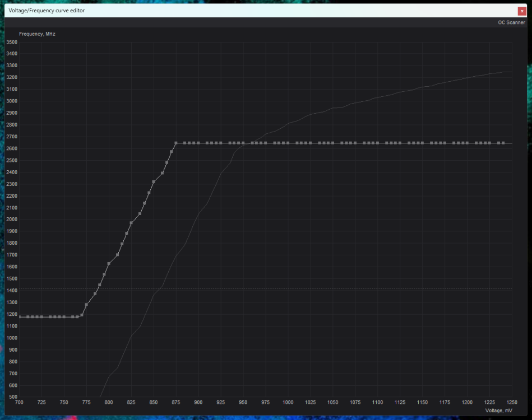
Task: Select the curve point at 785 mV near 1375 MHz
Action: [95, 294]
